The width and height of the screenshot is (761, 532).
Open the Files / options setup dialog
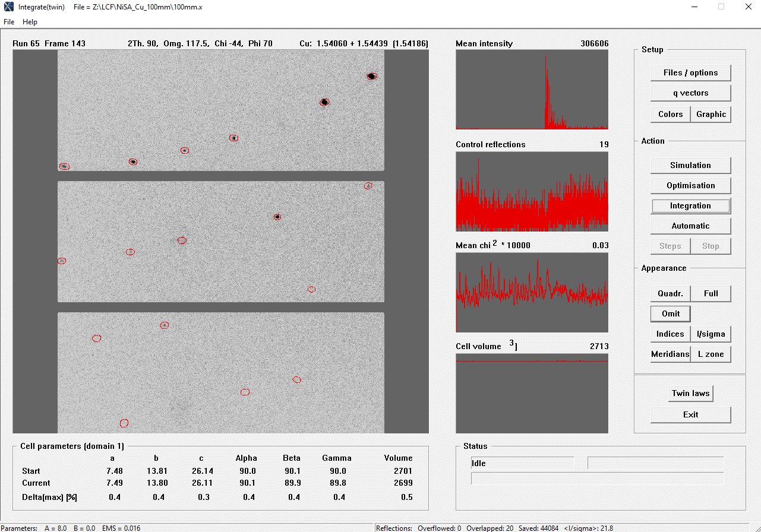pos(690,72)
